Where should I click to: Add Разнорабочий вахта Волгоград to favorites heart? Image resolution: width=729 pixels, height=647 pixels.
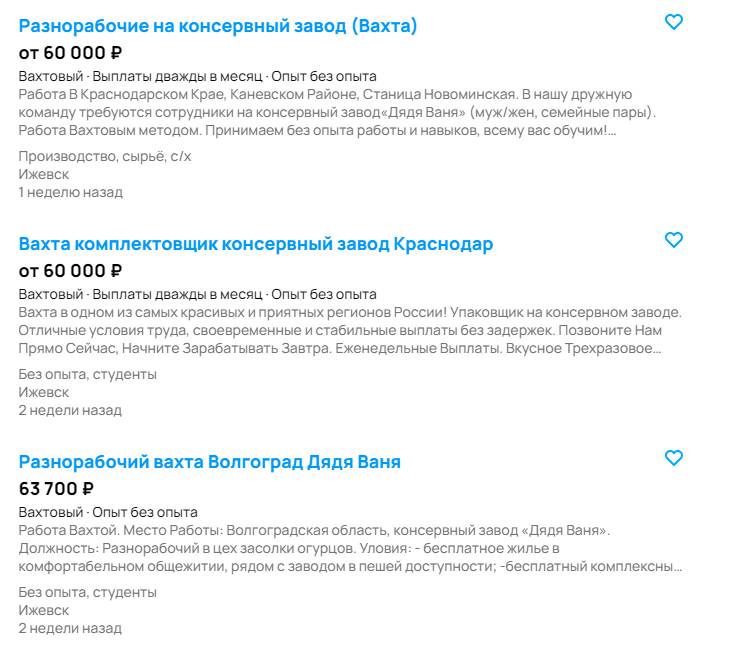[674, 458]
